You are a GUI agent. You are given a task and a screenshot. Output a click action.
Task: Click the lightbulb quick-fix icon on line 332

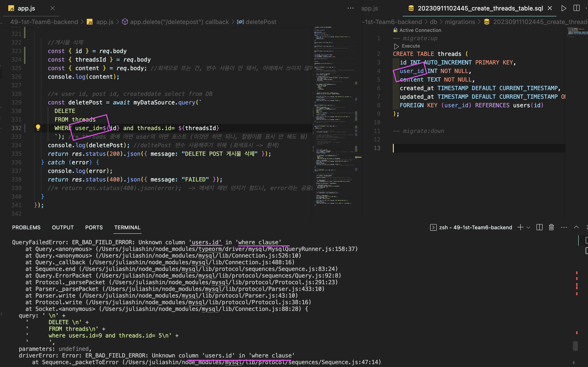click(x=38, y=128)
